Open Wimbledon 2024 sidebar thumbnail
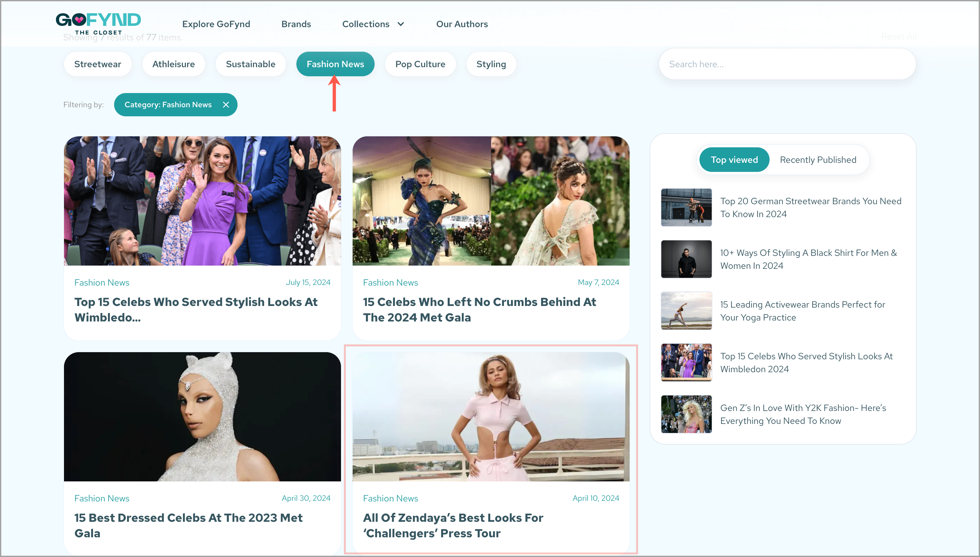 (686, 362)
